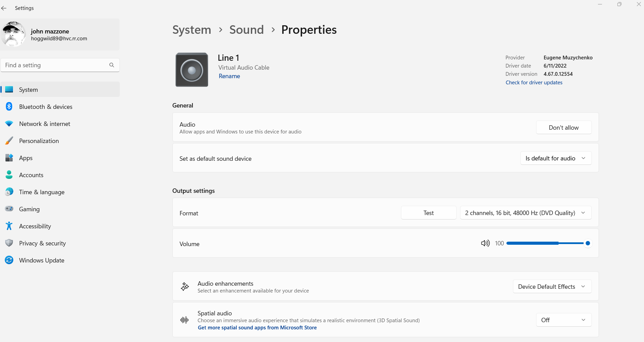The image size is (644, 342).
Task: Click the Windows Update sync icon
Action: click(9, 260)
